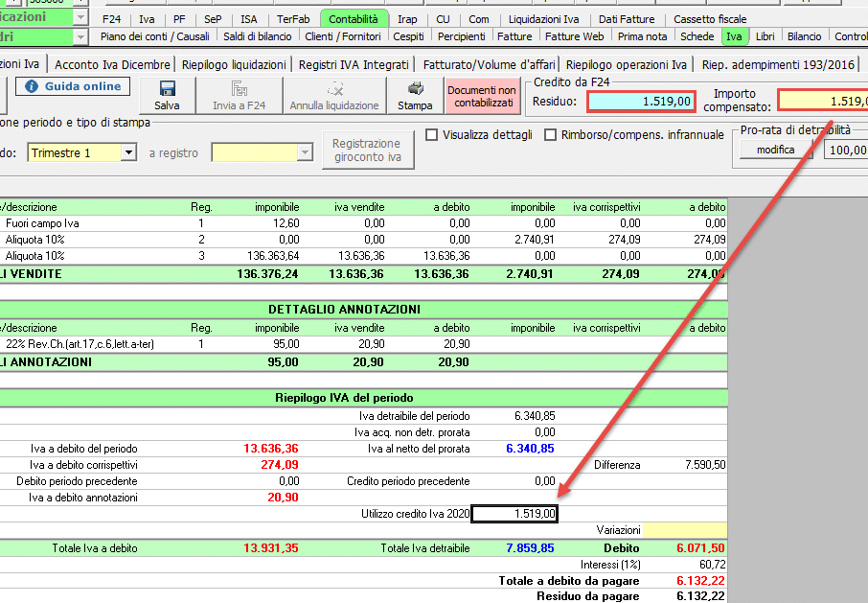The width and height of the screenshot is (868, 603).
Task: Click the Pro-rata 100,00 percentage field
Action: [x=846, y=151]
